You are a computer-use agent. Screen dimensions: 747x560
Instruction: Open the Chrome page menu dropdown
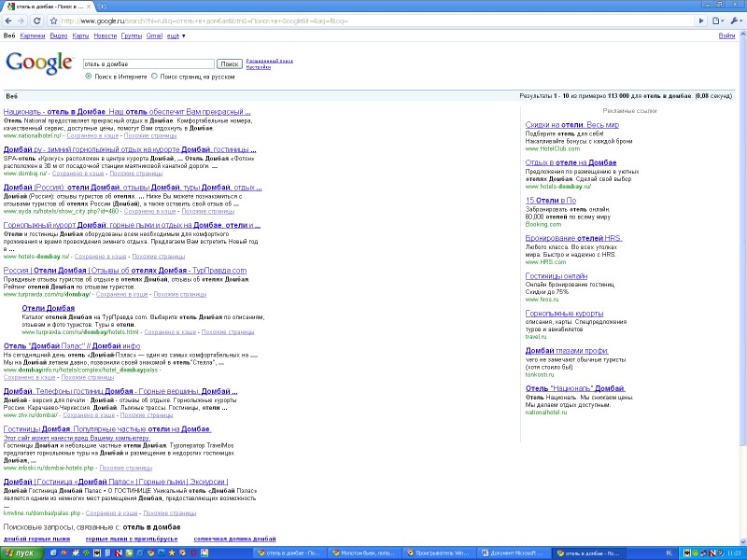(717, 20)
